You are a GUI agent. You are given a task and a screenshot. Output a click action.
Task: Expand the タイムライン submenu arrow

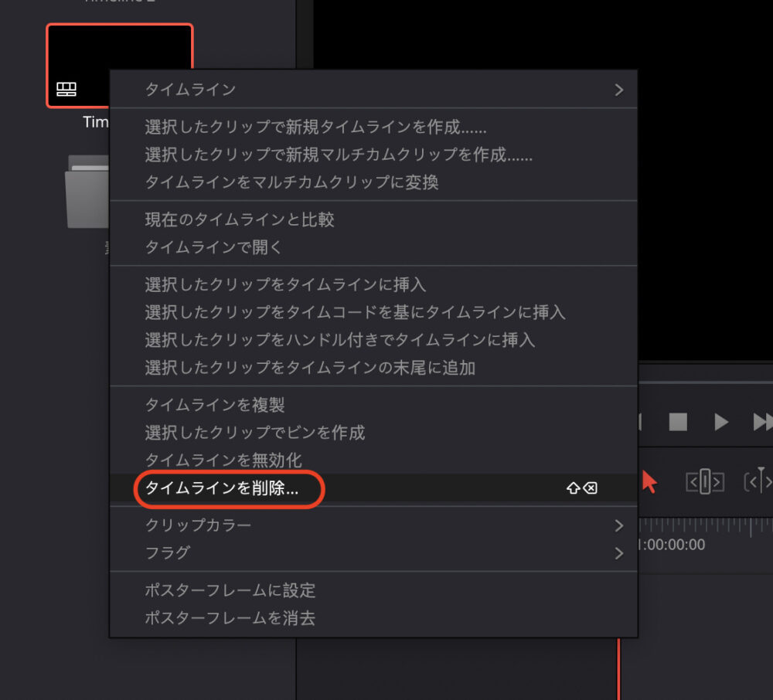pos(618,90)
